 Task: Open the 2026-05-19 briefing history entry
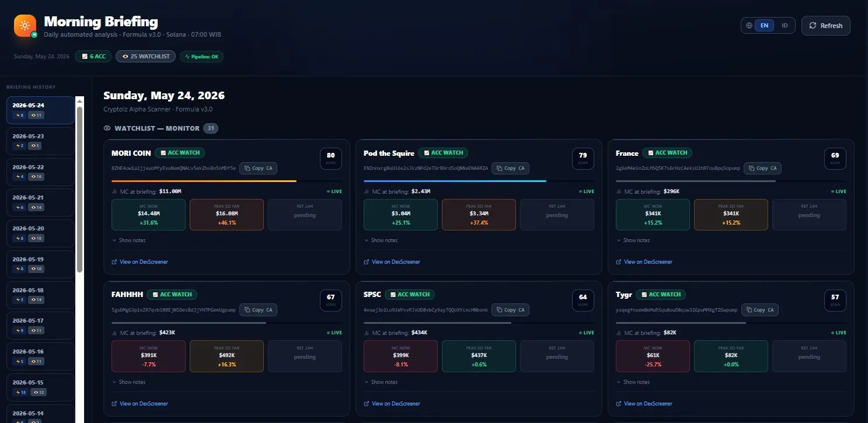point(40,264)
